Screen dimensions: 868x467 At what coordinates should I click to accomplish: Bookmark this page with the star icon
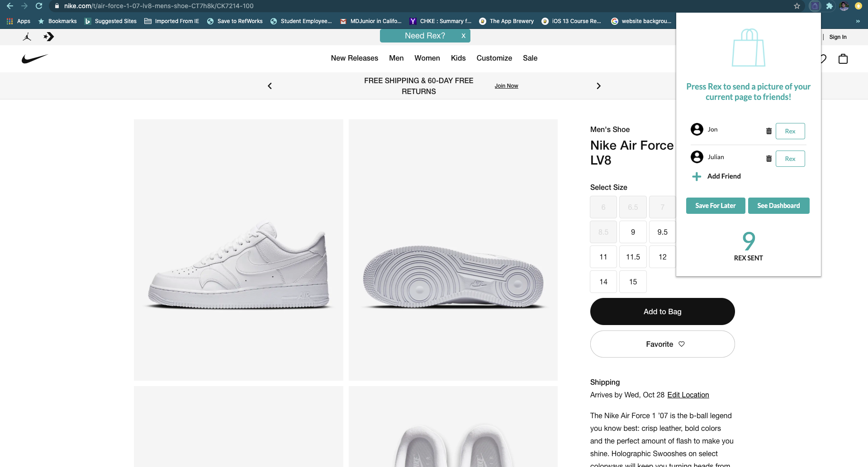click(797, 6)
